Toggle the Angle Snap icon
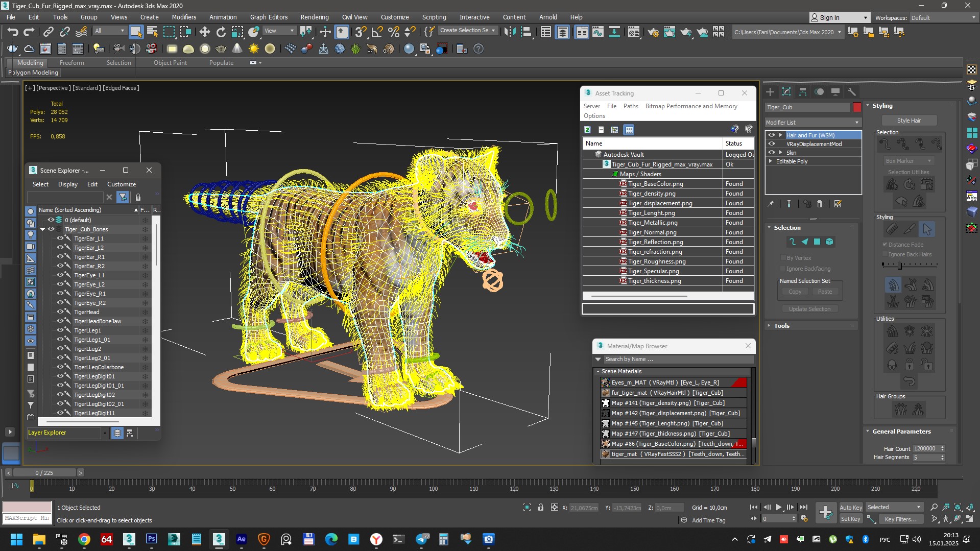Image resolution: width=980 pixels, height=551 pixels. tap(377, 32)
